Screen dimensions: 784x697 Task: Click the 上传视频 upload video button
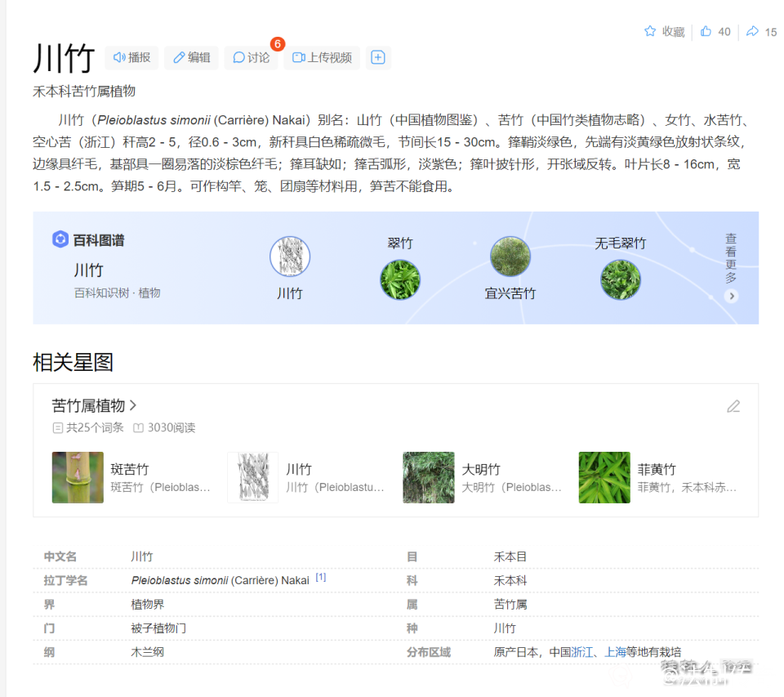pos(322,57)
